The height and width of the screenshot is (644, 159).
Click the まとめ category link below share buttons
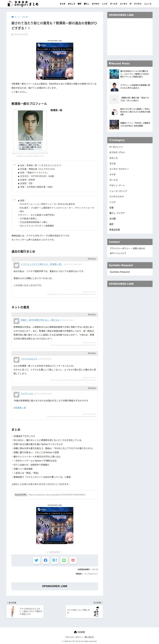[x=95, y=569]
